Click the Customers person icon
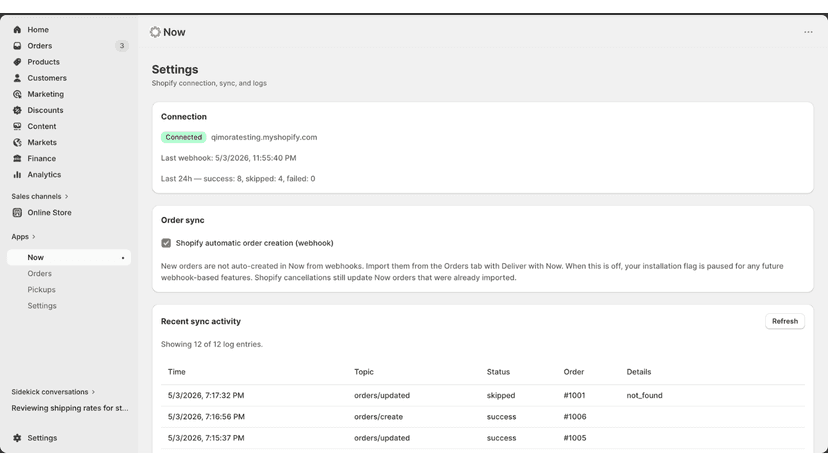Image resolution: width=828 pixels, height=466 pixels. 17,78
